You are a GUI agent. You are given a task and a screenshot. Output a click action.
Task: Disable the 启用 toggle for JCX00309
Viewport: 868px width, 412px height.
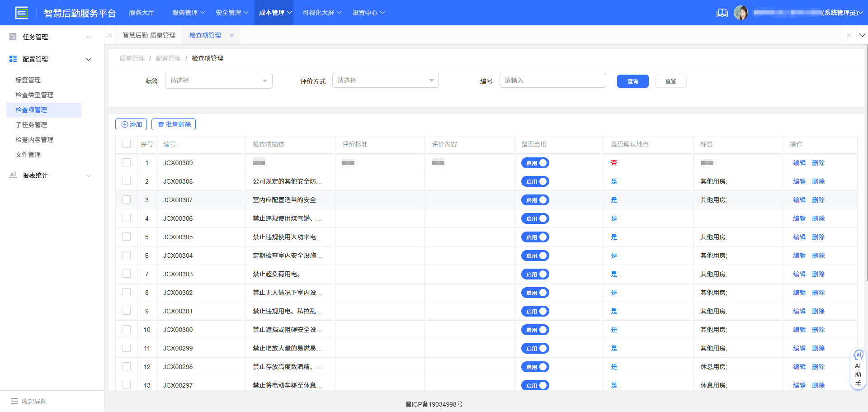535,162
